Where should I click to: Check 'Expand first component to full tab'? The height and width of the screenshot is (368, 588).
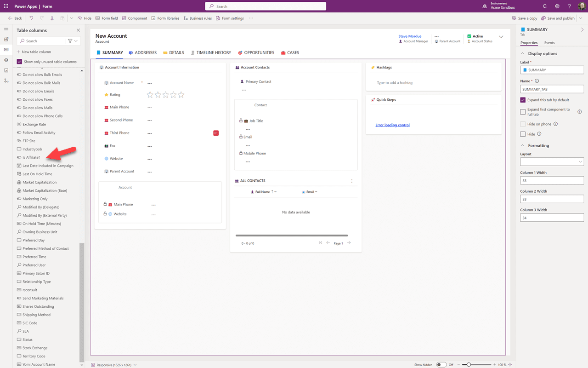tap(523, 111)
